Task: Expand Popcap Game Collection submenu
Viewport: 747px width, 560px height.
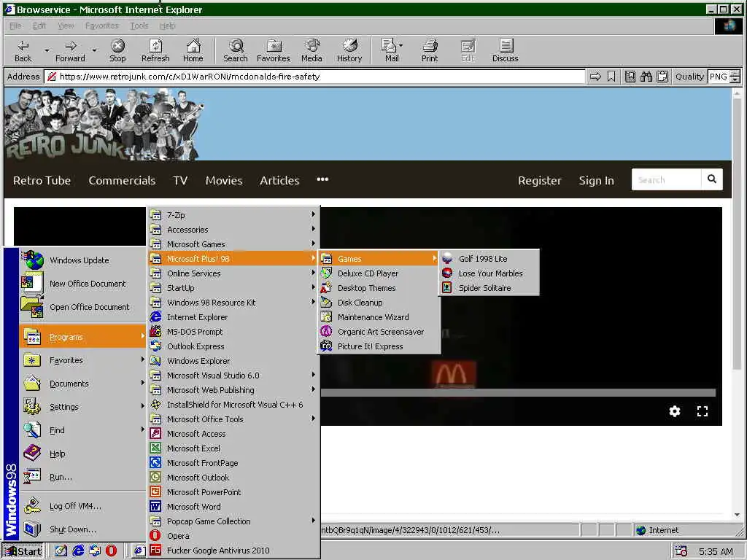Action: click(233, 521)
